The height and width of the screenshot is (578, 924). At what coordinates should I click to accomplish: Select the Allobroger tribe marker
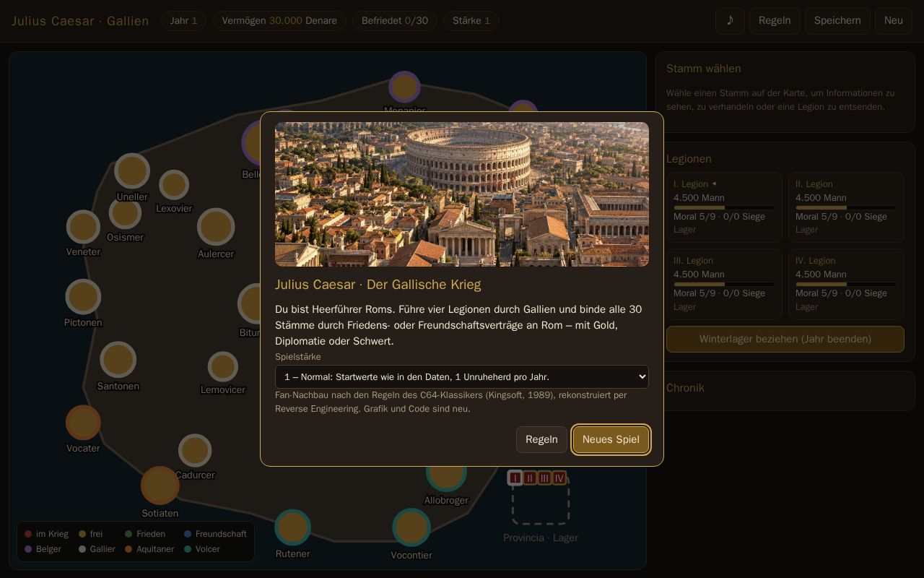446,472
